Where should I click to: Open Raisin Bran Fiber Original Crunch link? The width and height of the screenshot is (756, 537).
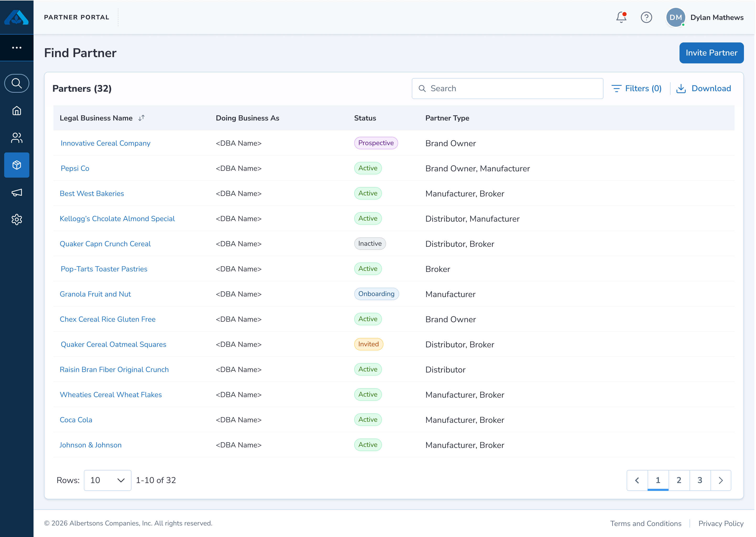[114, 369]
